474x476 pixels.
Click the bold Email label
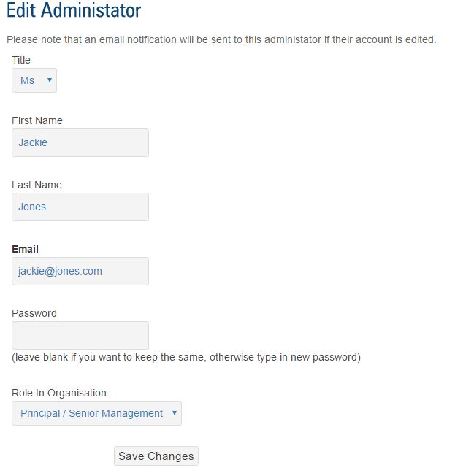pos(25,249)
